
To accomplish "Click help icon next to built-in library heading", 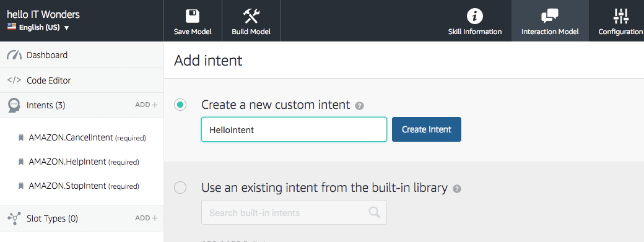I will 457,189.
